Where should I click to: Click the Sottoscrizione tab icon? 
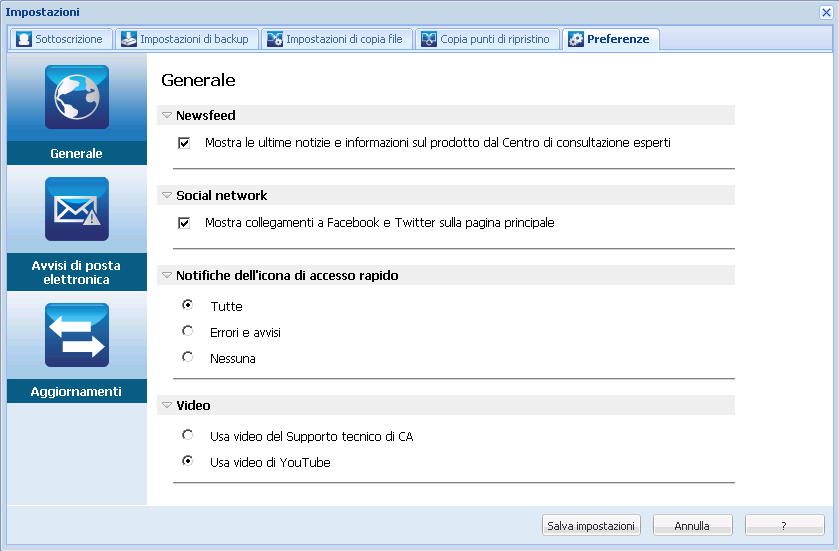[24, 39]
